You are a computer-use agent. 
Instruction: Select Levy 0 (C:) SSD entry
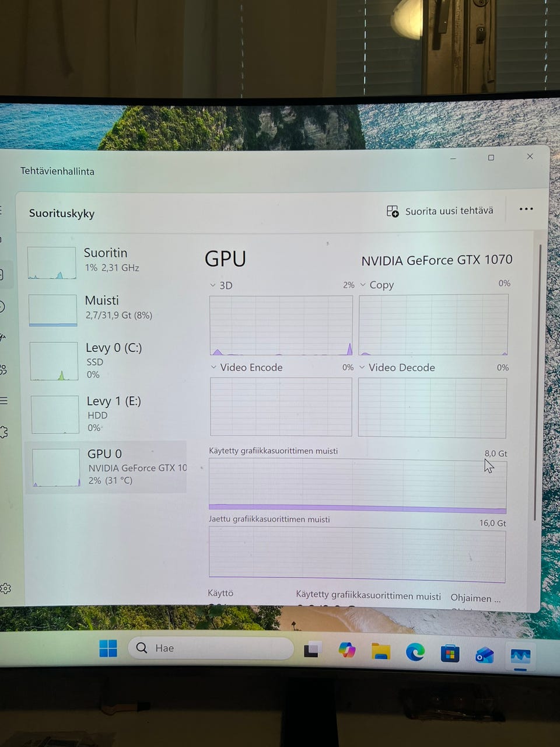click(x=106, y=361)
